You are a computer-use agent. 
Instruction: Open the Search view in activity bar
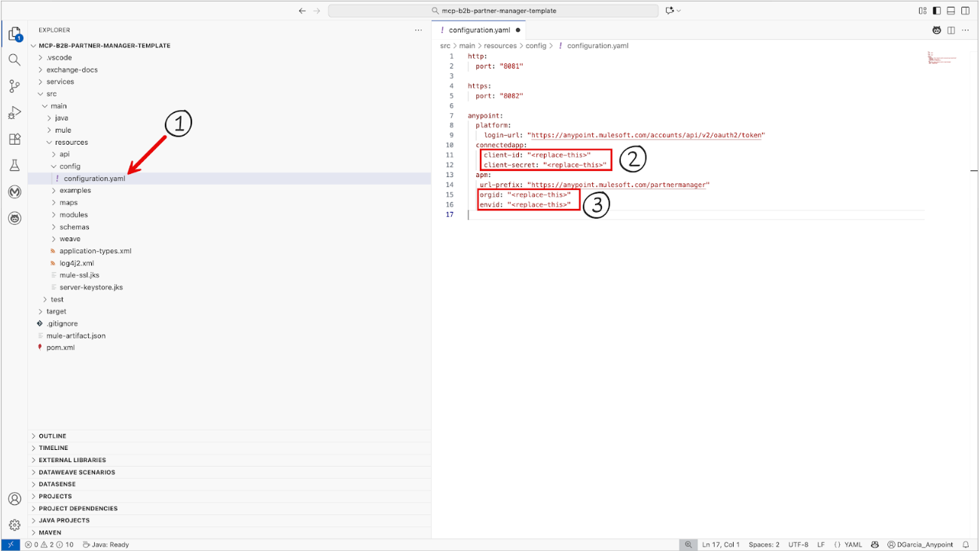coord(14,60)
